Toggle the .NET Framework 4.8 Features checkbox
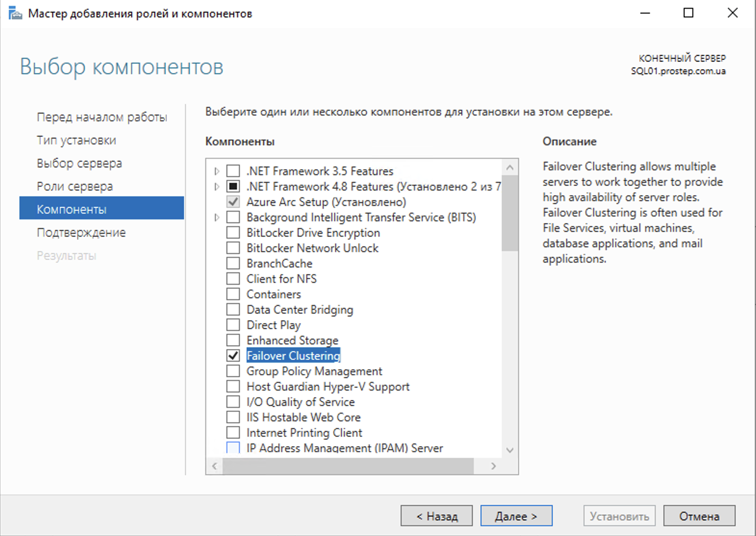The width and height of the screenshot is (756, 536). click(x=233, y=187)
